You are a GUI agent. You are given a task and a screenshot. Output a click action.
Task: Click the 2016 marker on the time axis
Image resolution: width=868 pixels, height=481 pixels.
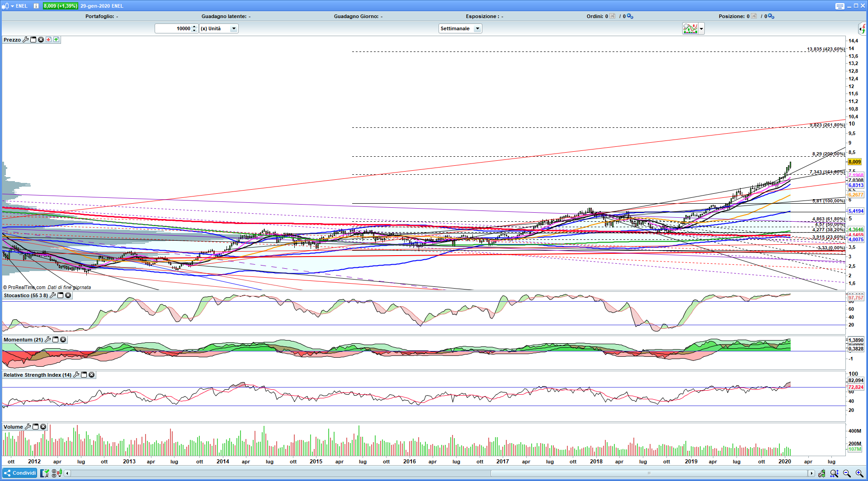pos(409,462)
